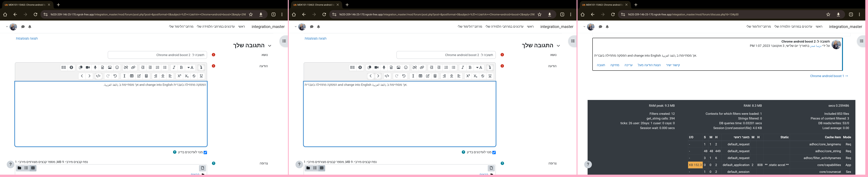Toggle discussion subscription checkbox in left window
This screenshot has height=177, width=868.
tap(205, 152)
